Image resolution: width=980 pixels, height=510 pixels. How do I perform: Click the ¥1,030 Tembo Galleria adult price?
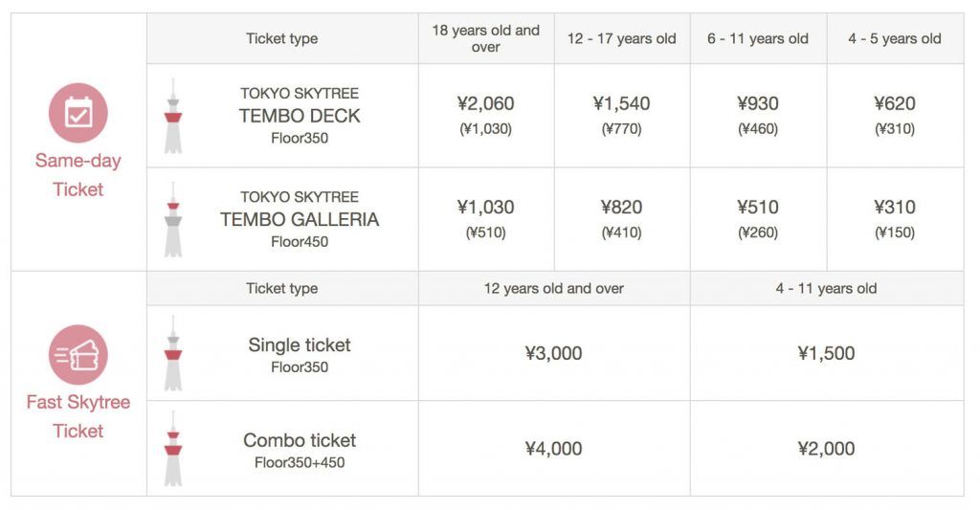tap(485, 207)
